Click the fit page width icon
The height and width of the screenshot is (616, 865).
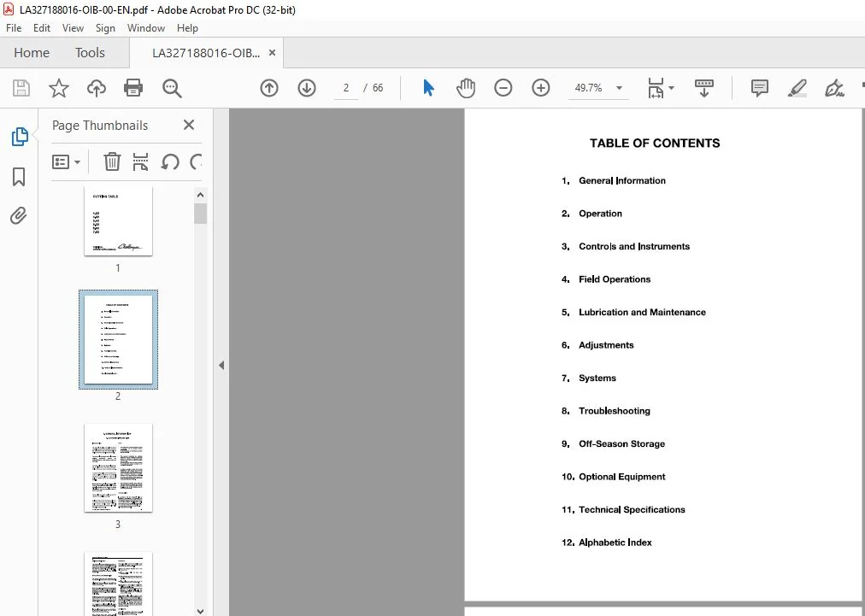click(656, 88)
